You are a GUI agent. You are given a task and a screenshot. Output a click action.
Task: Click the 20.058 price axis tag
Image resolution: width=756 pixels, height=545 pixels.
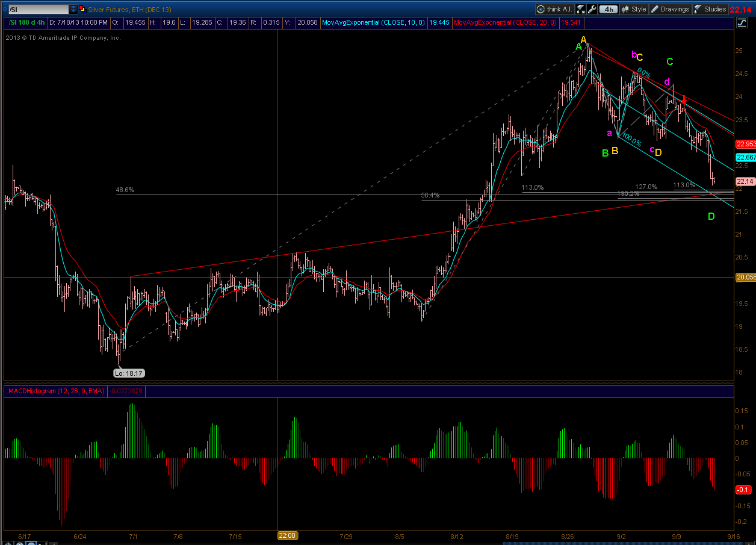[x=745, y=277]
